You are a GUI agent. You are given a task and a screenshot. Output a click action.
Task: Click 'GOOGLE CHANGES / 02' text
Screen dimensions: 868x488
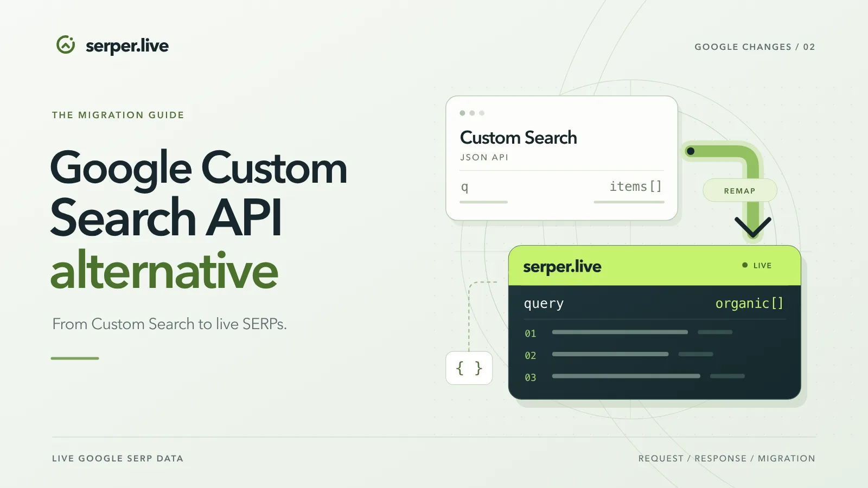click(755, 47)
